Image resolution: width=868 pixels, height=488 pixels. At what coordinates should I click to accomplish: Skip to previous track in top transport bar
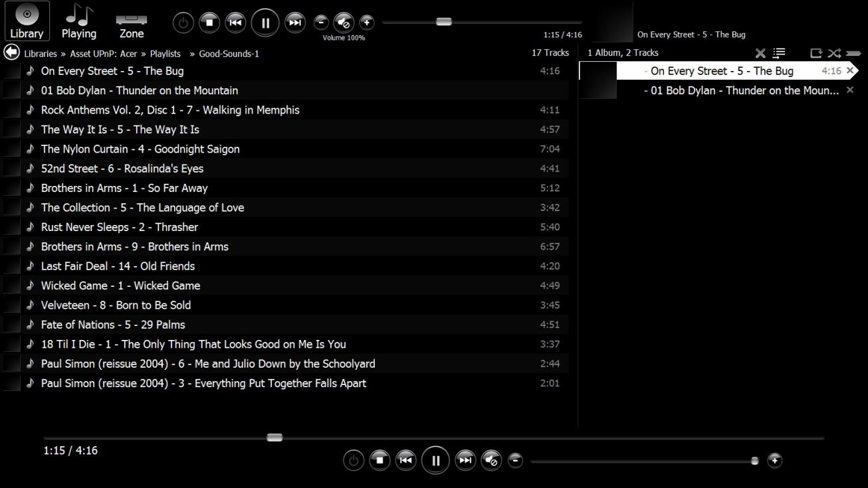coord(235,23)
